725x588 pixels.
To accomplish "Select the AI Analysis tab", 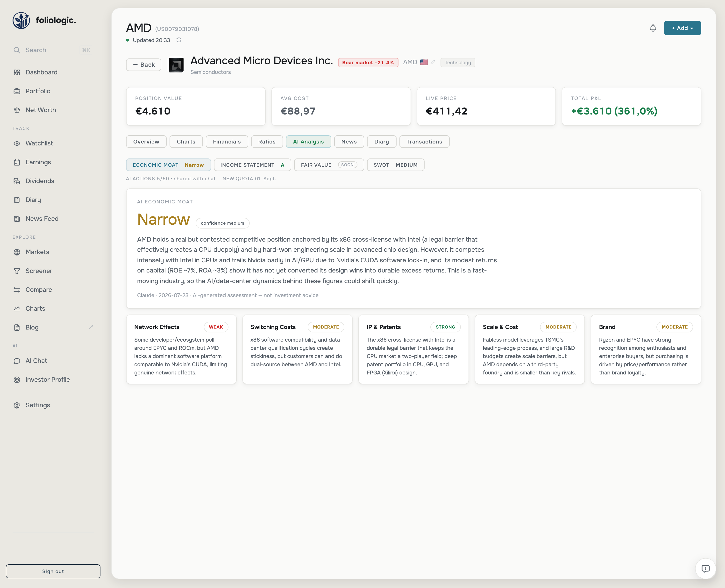I will [308, 142].
